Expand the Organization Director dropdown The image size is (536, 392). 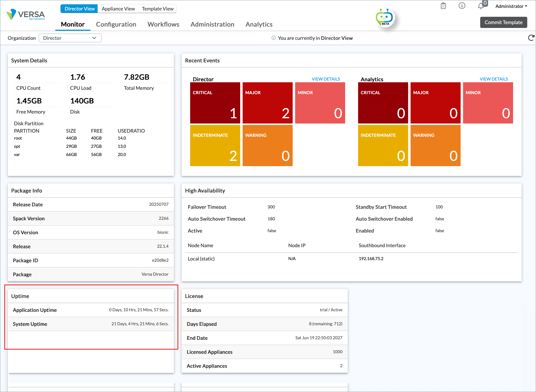(70, 38)
